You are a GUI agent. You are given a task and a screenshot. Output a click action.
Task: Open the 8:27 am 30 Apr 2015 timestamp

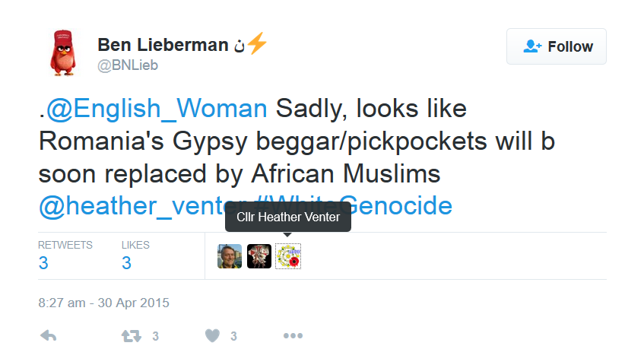point(103,302)
